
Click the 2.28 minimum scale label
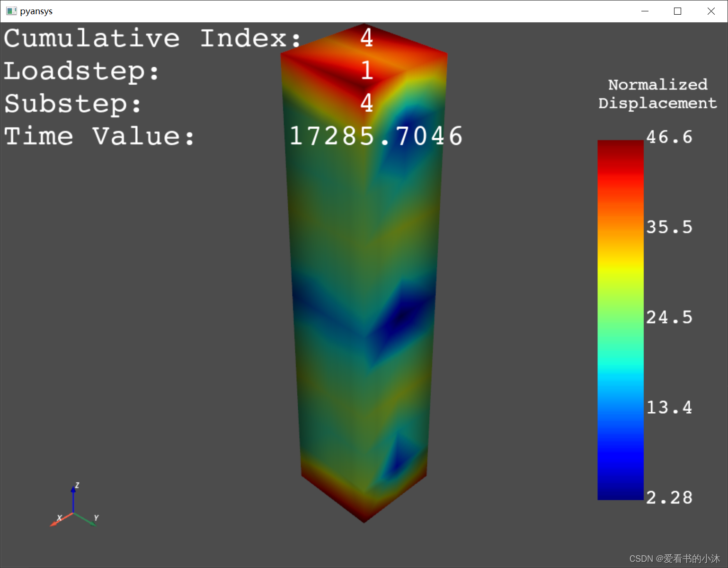point(669,498)
